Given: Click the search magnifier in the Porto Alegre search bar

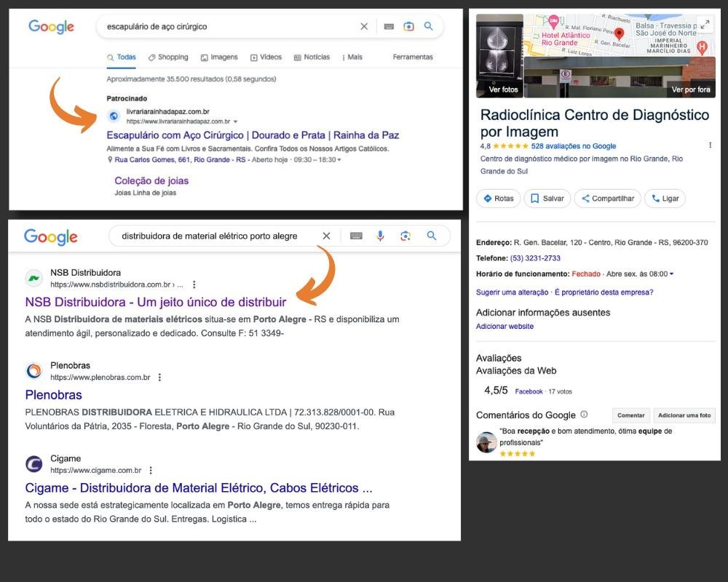Looking at the screenshot, I should [x=432, y=236].
